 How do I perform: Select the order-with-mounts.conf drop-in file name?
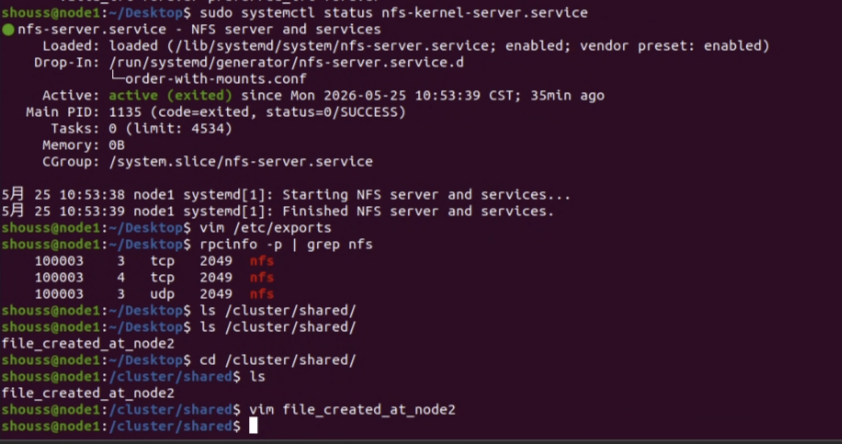point(216,79)
